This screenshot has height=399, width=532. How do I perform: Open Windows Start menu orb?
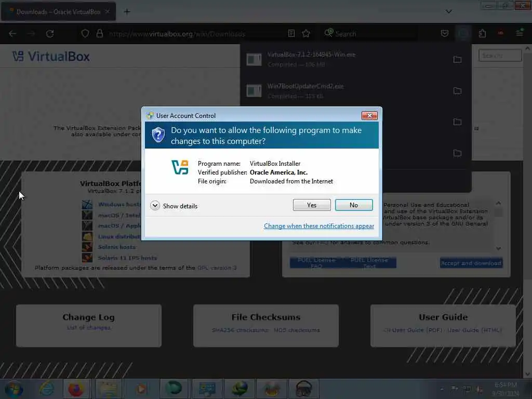point(14,389)
